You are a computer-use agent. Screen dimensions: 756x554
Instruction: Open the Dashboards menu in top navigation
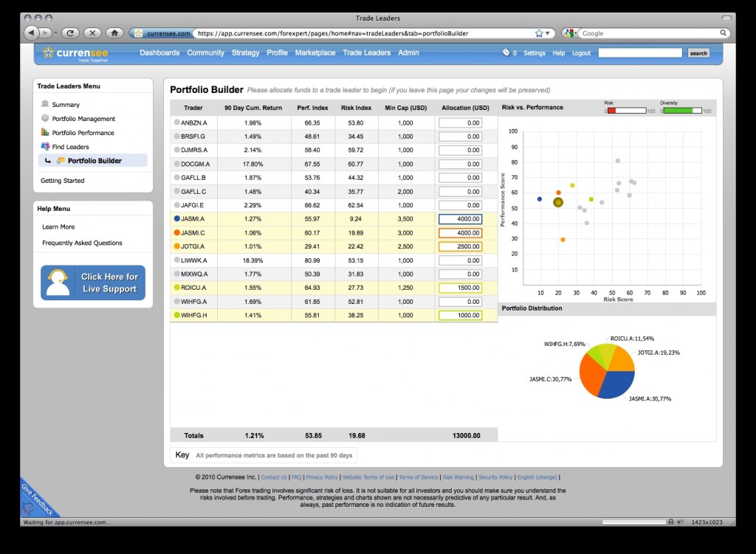click(159, 52)
